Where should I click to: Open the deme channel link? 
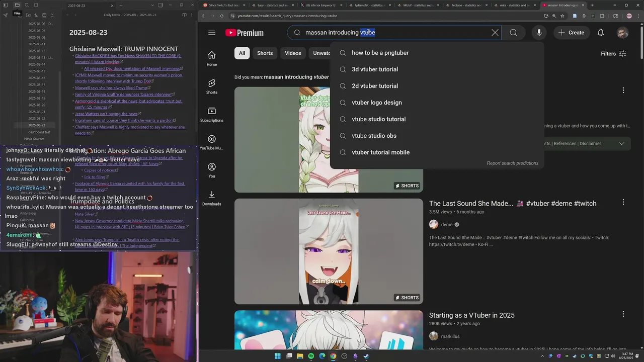coord(447,225)
